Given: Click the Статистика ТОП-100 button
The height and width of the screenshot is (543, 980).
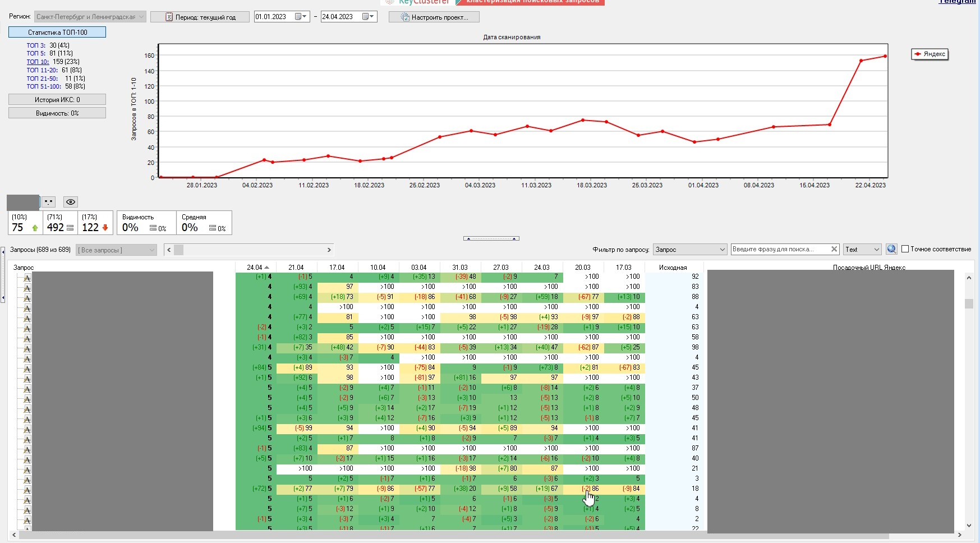Looking at the screenshot, I should [x=57, y=32].
